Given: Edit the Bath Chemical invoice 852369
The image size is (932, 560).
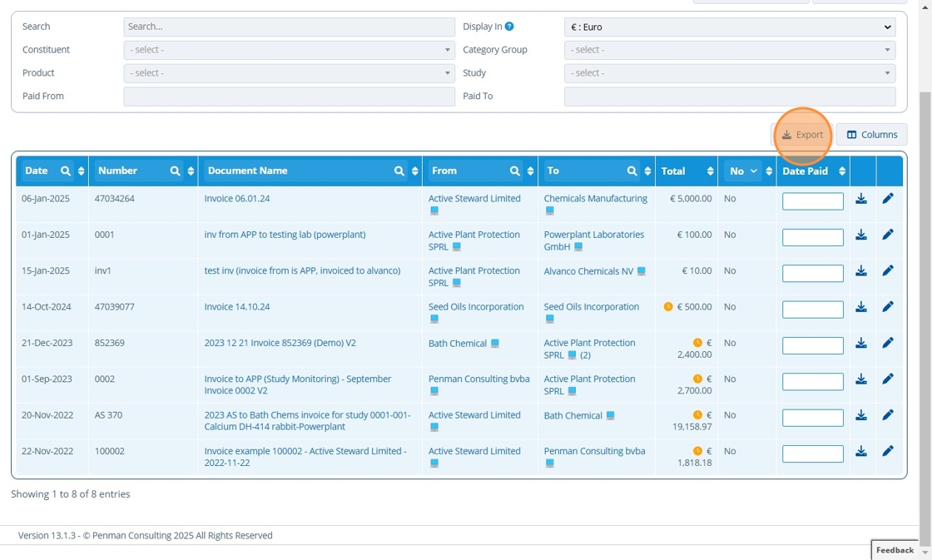Looking at the screenshot, I should click(x=888, y=343).
